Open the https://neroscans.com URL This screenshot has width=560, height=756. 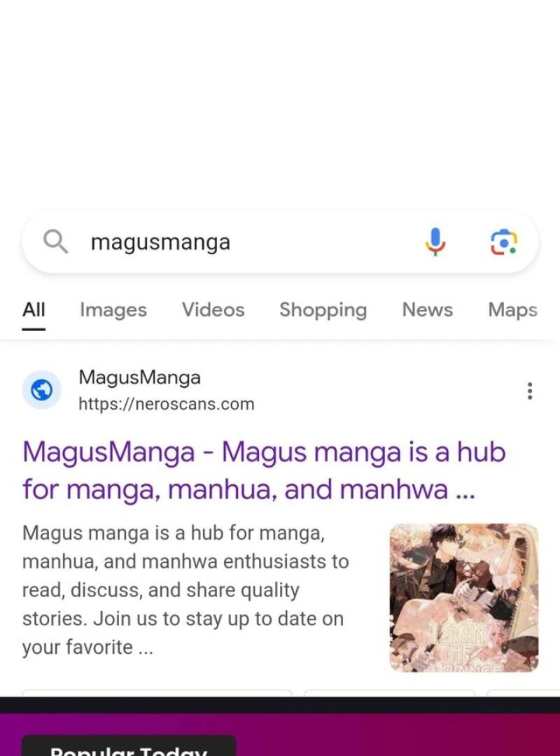pos(167,404)
